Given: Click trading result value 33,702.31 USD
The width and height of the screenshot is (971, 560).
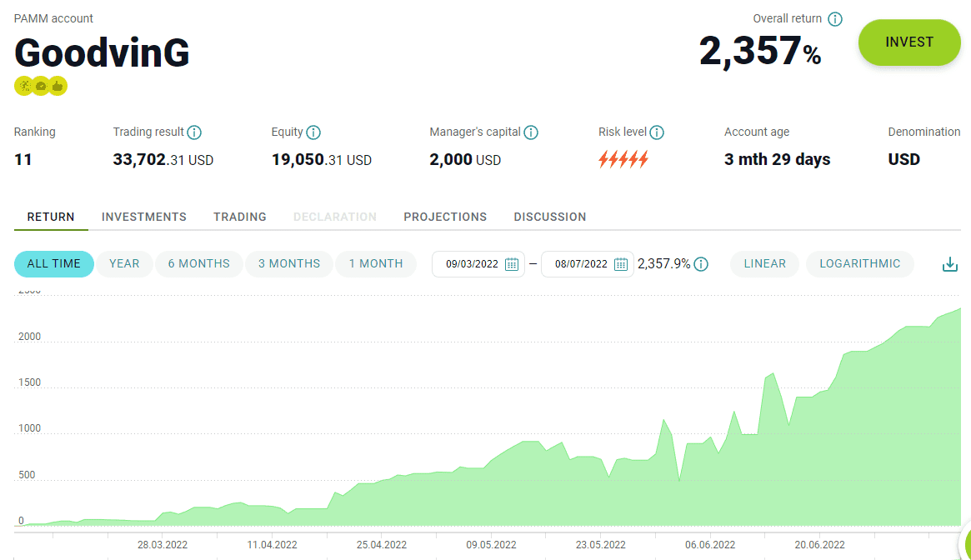Looking at the screenshot, I should coord(163,160).
